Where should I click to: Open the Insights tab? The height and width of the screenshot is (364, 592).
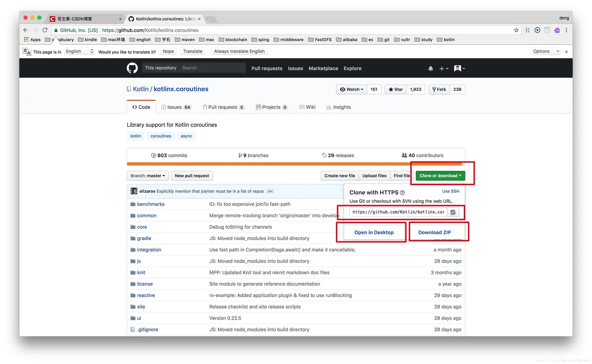pos(338,107)
